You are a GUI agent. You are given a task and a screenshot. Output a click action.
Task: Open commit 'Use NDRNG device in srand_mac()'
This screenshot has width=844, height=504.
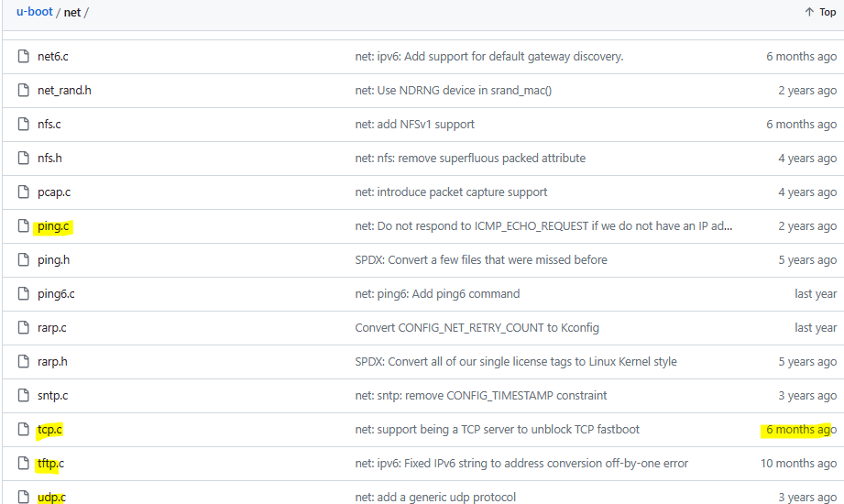click(x=454, y=91)
